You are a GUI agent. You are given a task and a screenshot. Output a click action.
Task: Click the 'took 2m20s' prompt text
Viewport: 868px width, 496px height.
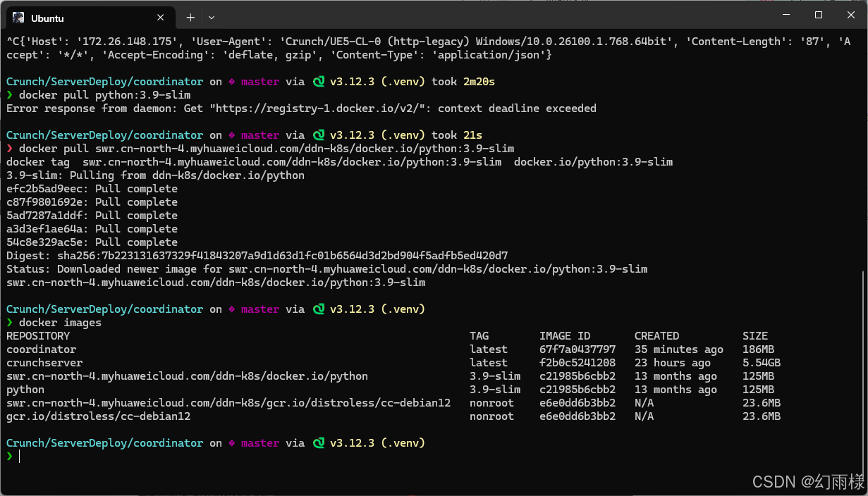[463, 82]
